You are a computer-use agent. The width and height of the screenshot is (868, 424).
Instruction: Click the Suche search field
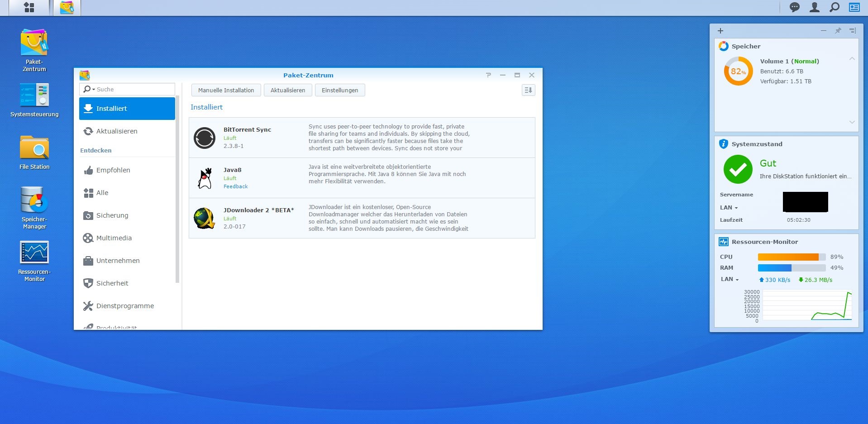click(x=127, y=89)
